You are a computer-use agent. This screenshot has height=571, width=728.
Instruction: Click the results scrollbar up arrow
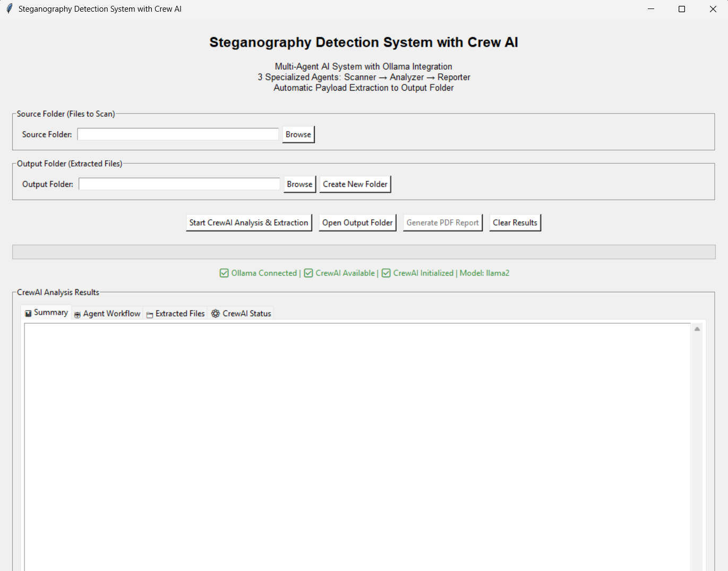(x=697, y=329)
